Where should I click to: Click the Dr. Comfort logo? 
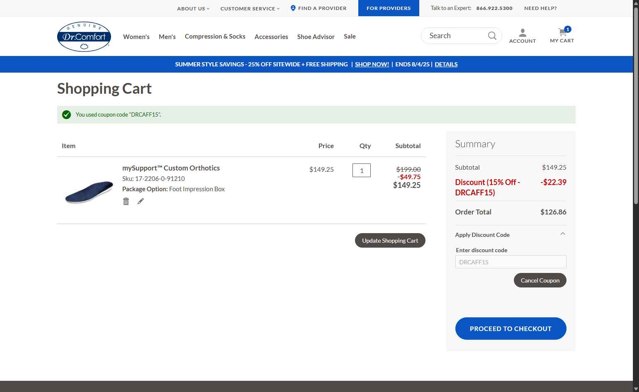[84, 37]
